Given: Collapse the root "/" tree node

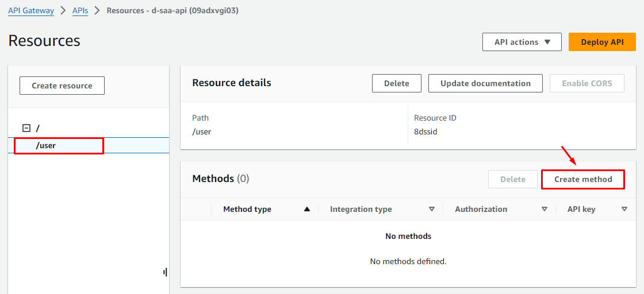Looking at the screenshot, I should click(26, 129).
